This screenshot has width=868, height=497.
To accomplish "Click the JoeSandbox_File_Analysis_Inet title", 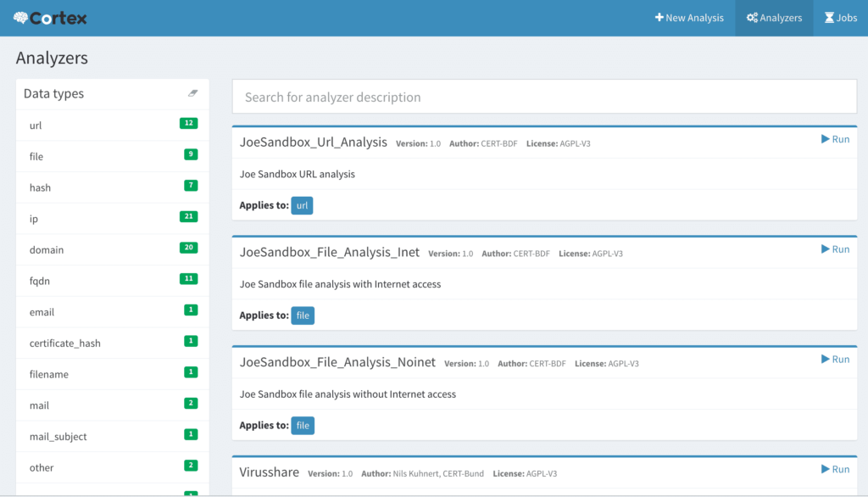I will tap(330, 252).
